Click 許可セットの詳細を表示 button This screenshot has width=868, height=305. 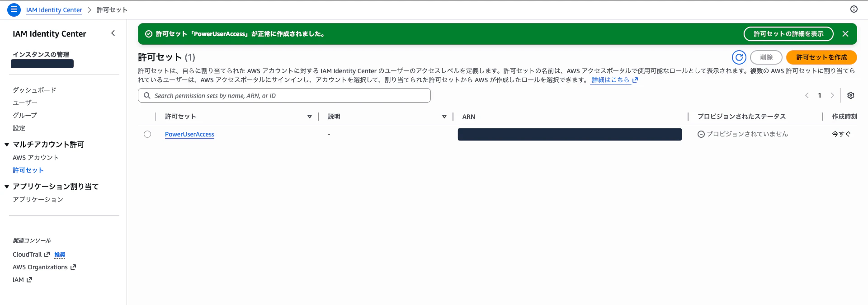(x=788, y=34)
